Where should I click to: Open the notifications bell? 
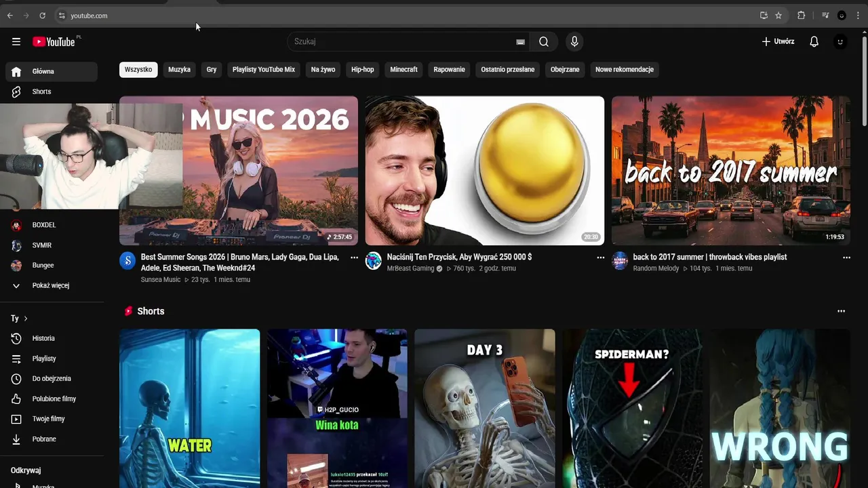(814, 41)
